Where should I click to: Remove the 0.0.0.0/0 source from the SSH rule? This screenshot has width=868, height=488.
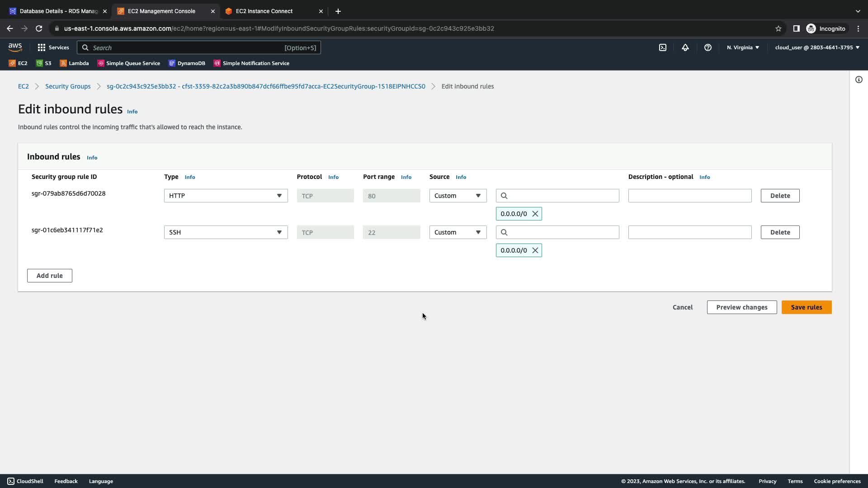535,250
